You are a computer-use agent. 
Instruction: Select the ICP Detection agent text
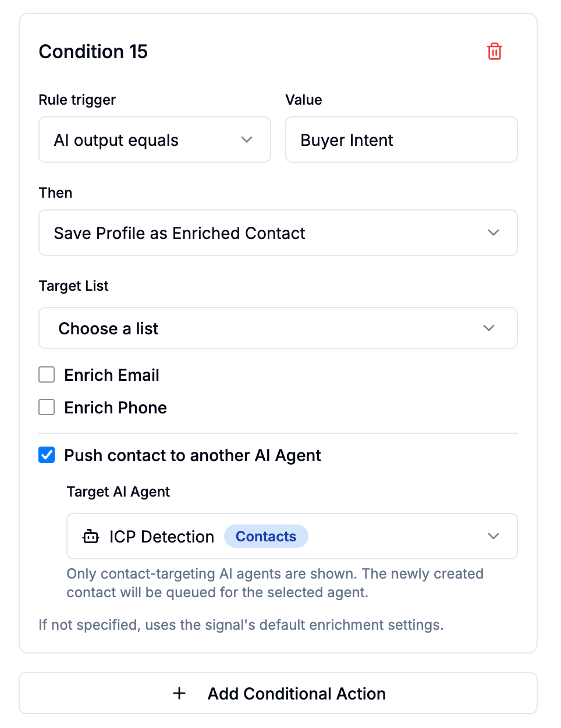click(162, 536)
